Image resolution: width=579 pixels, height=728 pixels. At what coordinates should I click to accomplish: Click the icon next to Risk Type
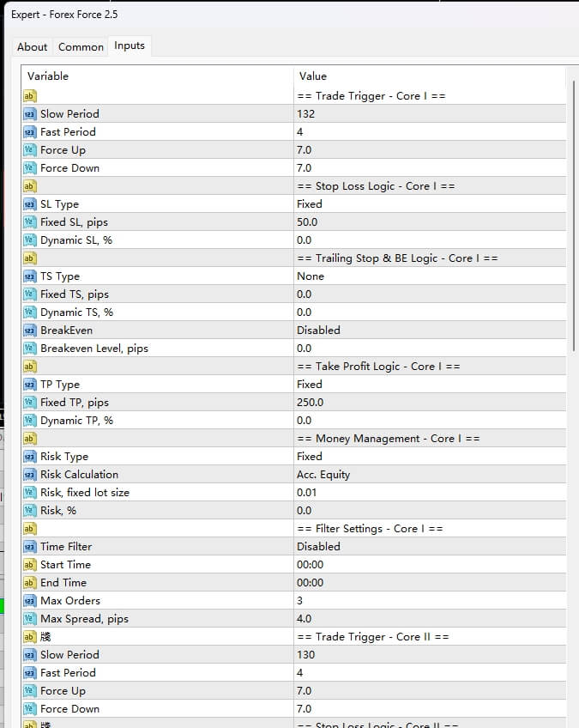pos(29,457)
